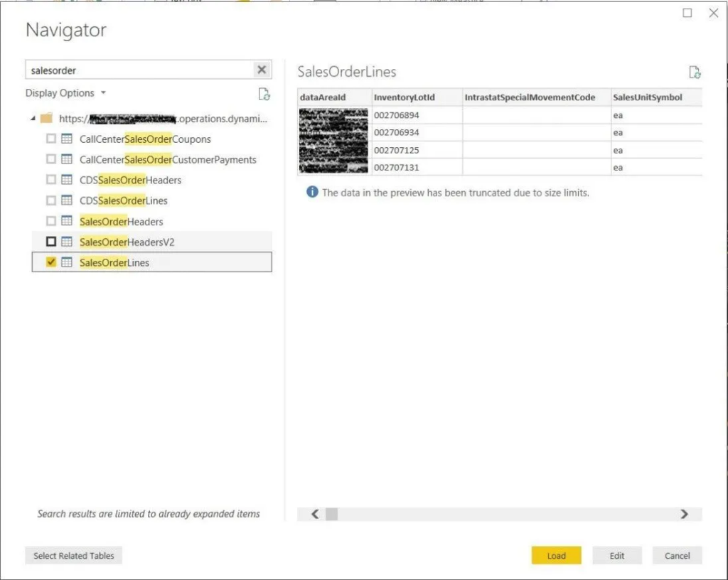
Task: Click the folder icon of the data source
Action: [x=46, y=118]
